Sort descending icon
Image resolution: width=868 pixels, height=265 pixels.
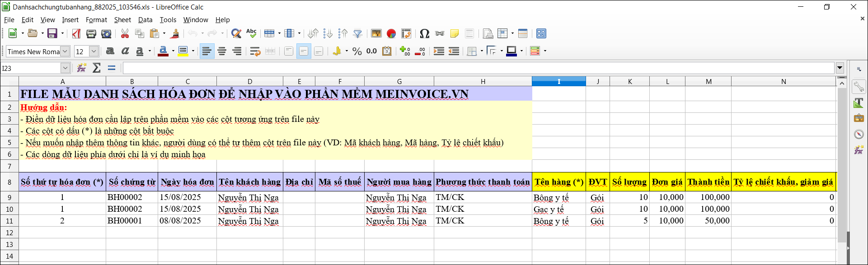pos(343,33)
